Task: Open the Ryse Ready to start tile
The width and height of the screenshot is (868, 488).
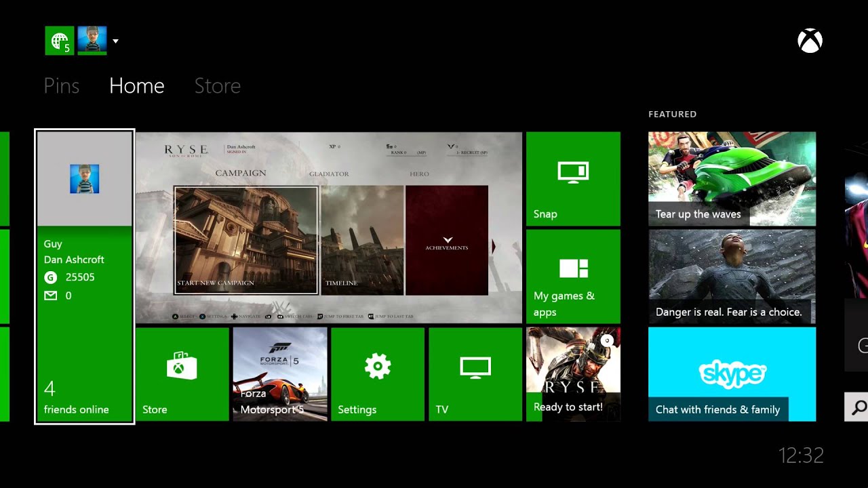Action: [x=573, y=374]
